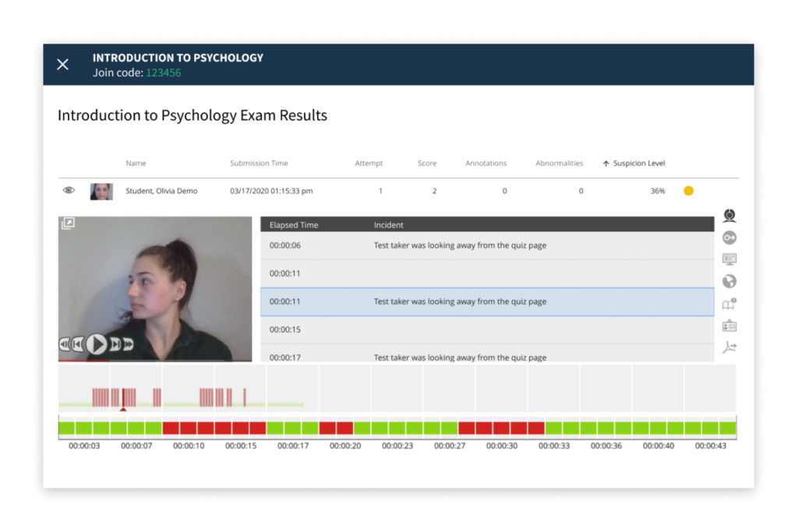Open Olivia Demo's profile photo thumbnail
This screenshot has width=798, height=532.
[x=101, y=192]
